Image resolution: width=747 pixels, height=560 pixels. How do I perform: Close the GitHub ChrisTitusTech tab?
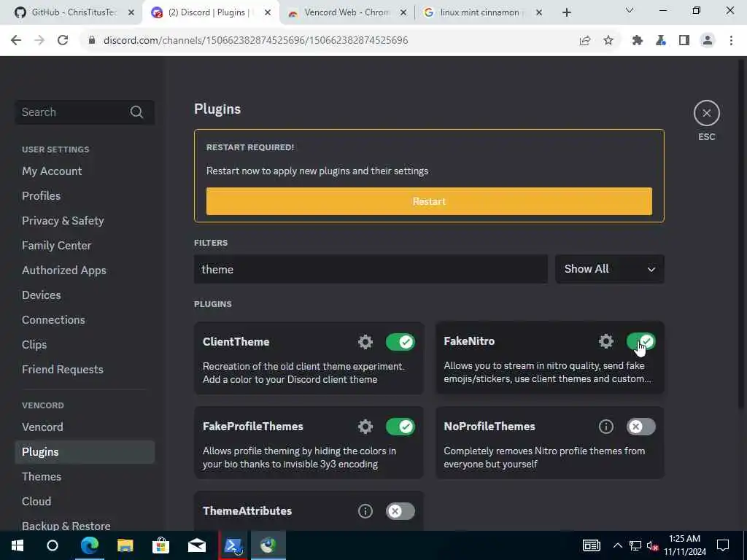click(x=131, y=13)
